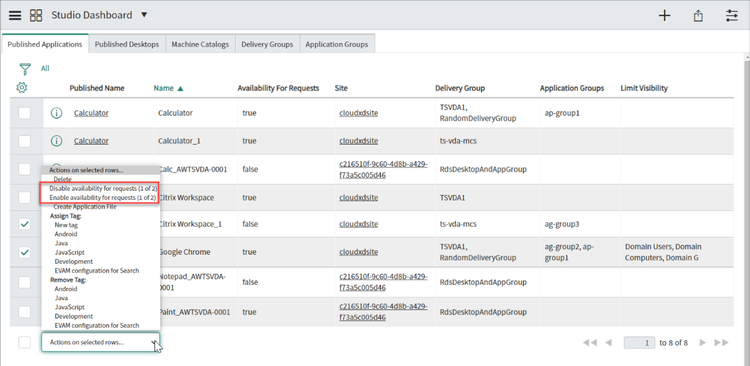Select checkbox for Notepad_AWTSVDA-0001 row
The image size is (750, 366).
pyautogui.click(x=24, y=282)
